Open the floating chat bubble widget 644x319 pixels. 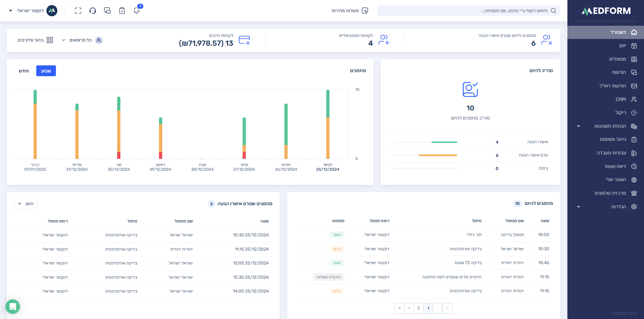[13, 306]
